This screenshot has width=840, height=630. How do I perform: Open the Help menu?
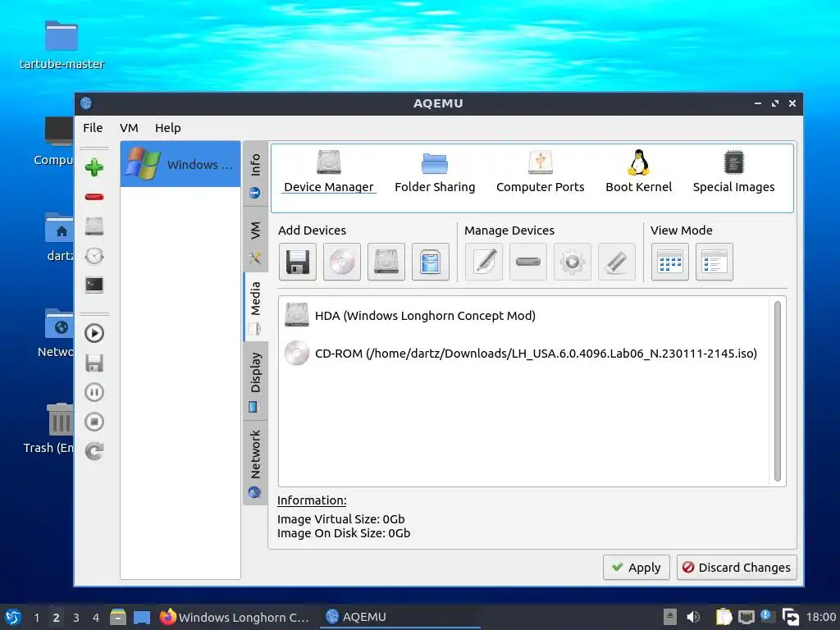167,128
